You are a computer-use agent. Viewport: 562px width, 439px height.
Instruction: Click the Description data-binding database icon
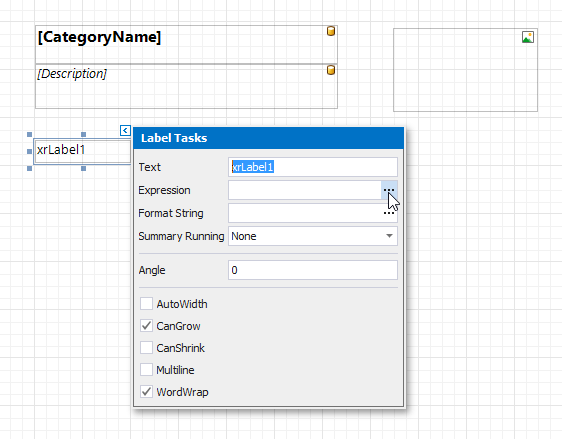coord(331,70)
